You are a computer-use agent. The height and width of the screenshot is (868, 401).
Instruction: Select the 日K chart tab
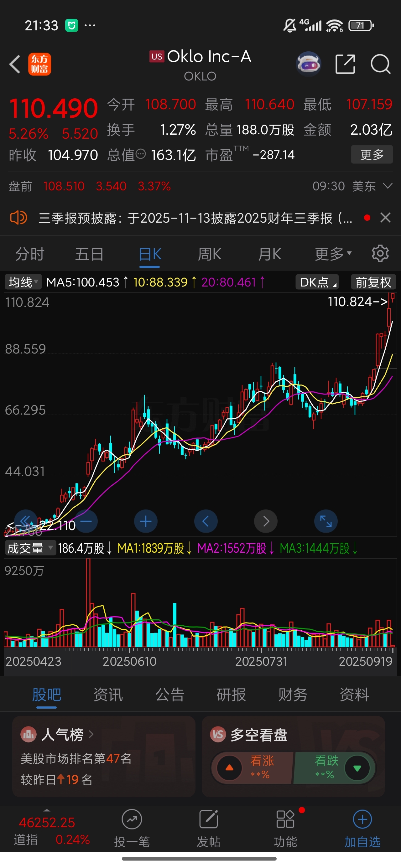point(150,254)
